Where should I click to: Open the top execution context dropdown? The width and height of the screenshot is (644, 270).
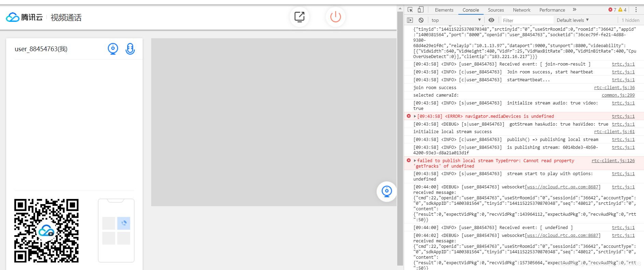pyautogui.click(x=456, y=20)
